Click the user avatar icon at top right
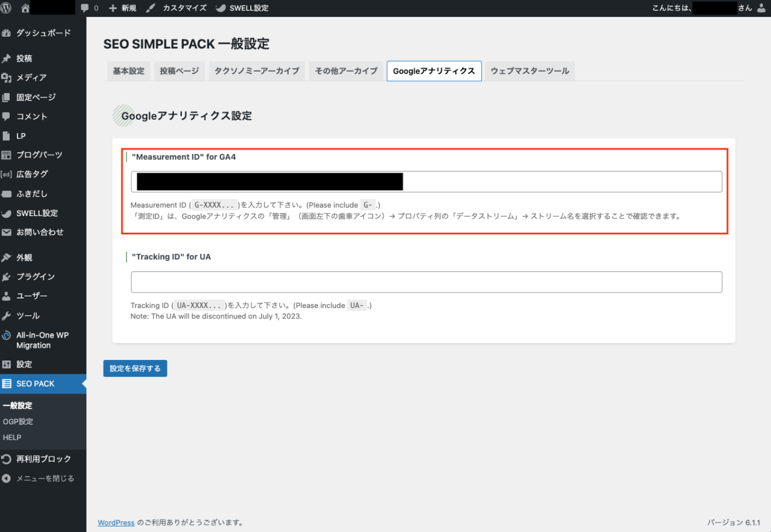The width and height of the screenshot is (771, 532). 761,8
